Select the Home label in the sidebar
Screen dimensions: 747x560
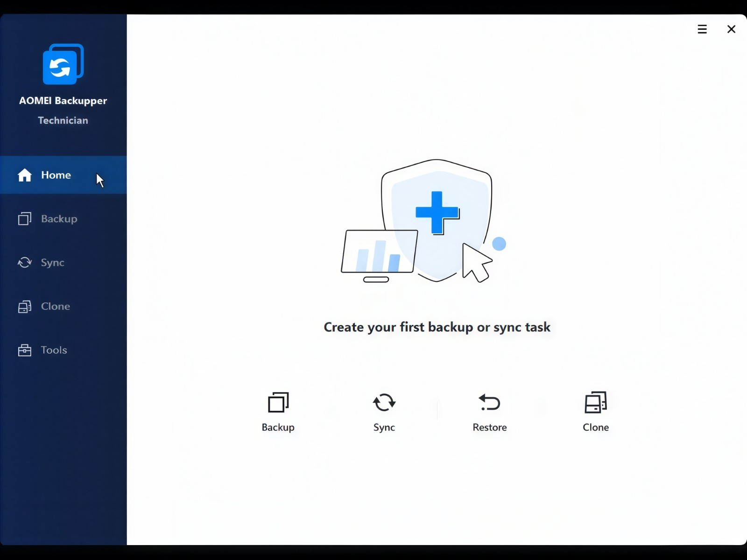tap(56, 175)
